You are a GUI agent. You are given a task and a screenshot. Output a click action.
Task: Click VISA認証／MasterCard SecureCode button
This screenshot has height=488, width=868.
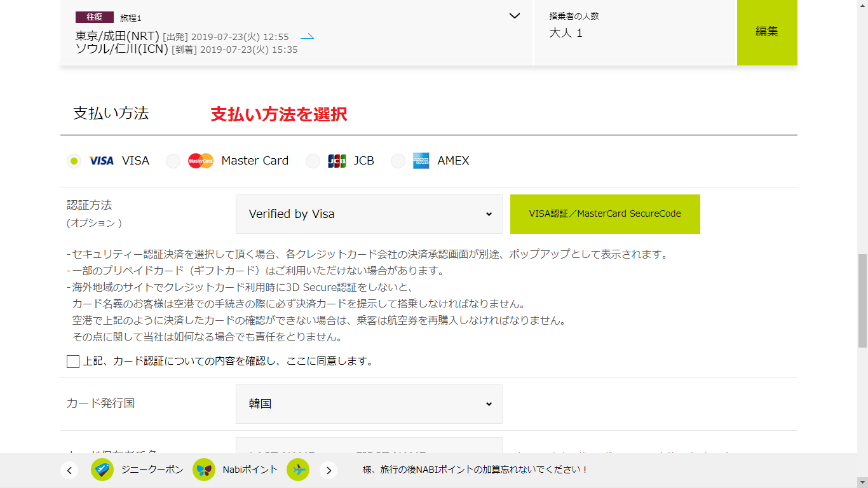(604, 214)
